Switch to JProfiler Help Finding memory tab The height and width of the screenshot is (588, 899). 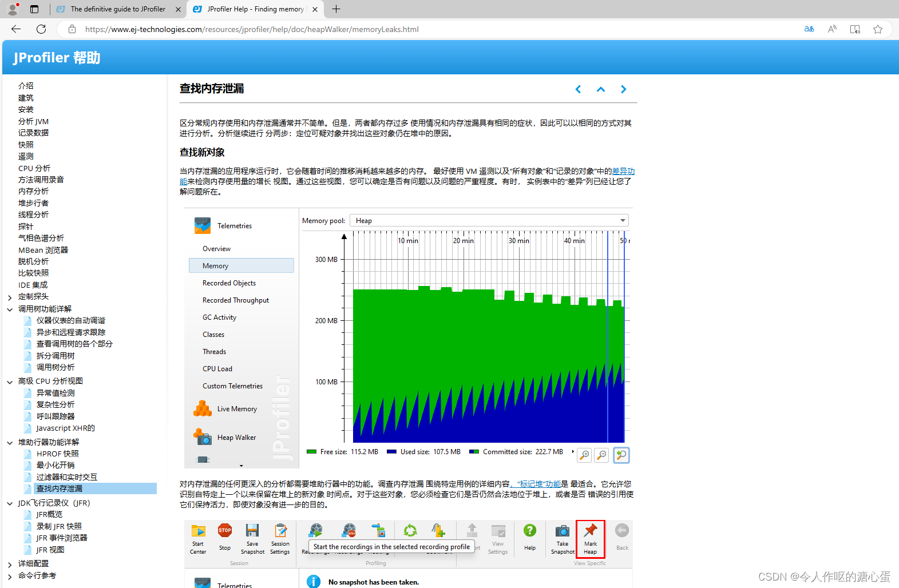click(x=255, y=9)
